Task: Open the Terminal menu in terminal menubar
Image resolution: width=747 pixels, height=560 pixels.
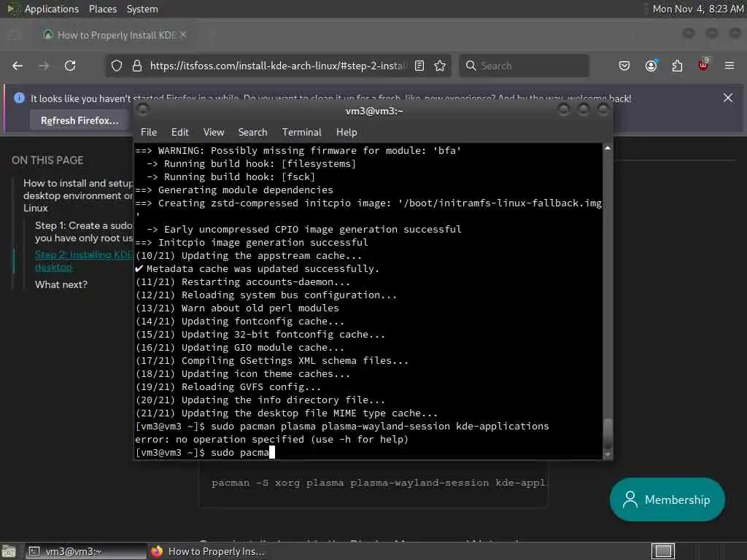Action: coord(301,133)
